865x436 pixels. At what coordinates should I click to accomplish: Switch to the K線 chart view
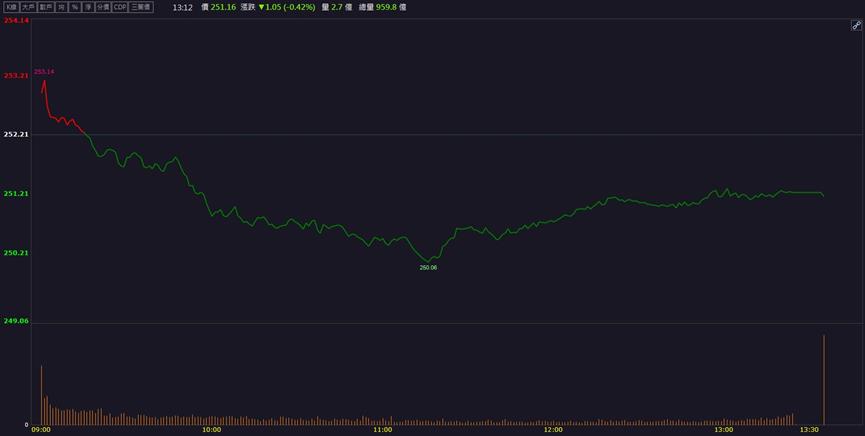point(11,7)
